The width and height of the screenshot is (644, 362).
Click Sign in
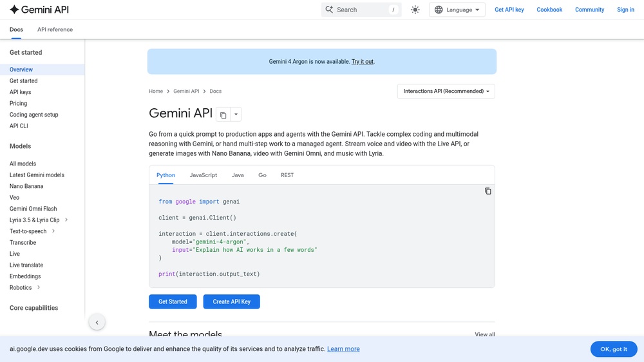pos(625,10)
